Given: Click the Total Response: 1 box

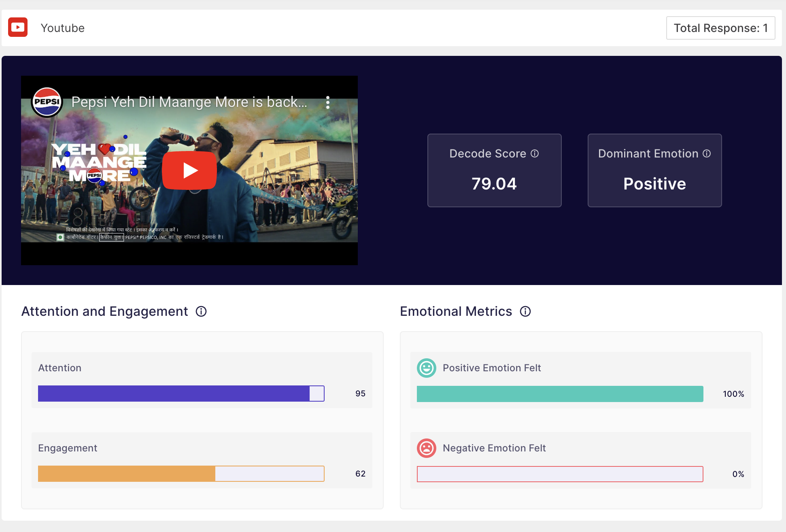Looking at the screenshot, I should point(720,28).
